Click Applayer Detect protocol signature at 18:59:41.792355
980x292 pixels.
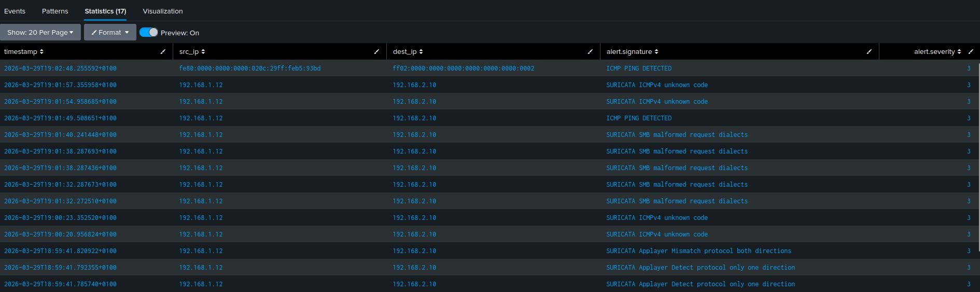(x=701, y=267)
